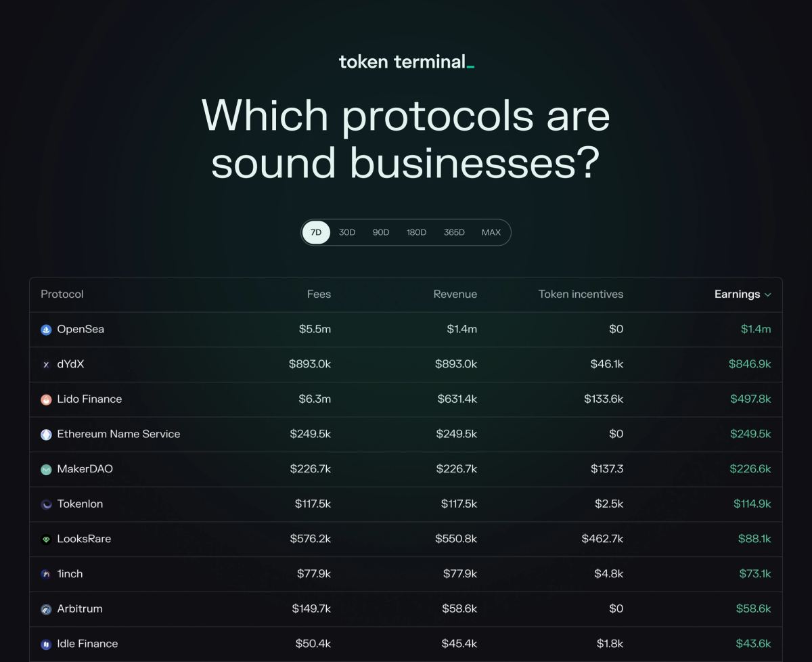This screenshot has width=812, height=662.
Task: Open the Earnings sort dropdown chevron
Action: coord(767,294)
